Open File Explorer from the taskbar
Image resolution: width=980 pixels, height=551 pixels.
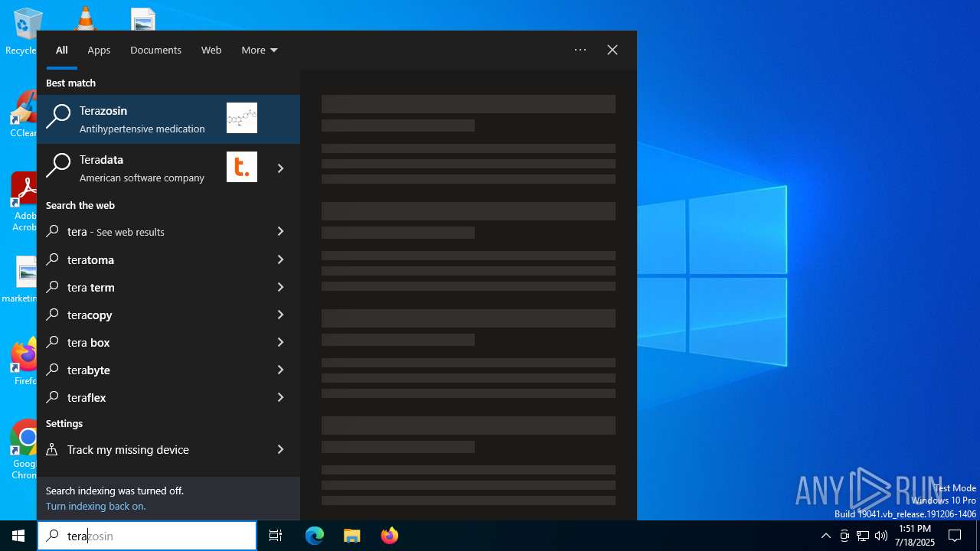pyautogui.click(x=352, y=536)
